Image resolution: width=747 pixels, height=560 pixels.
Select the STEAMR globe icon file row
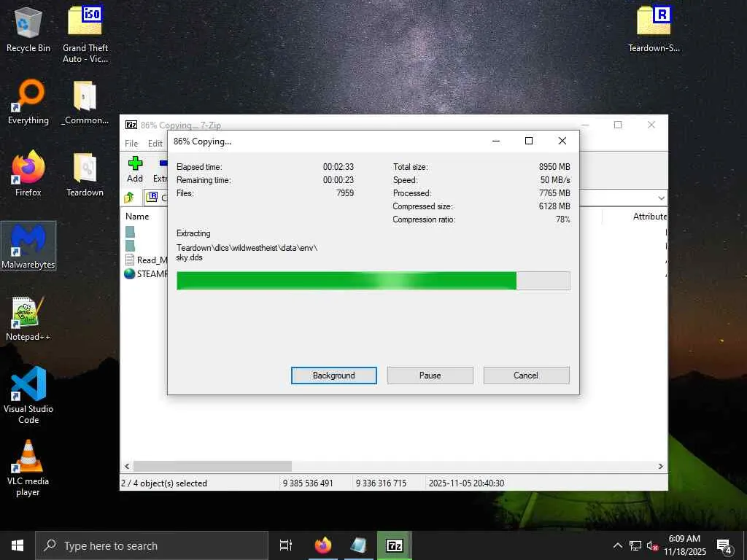tap(146, 274)
